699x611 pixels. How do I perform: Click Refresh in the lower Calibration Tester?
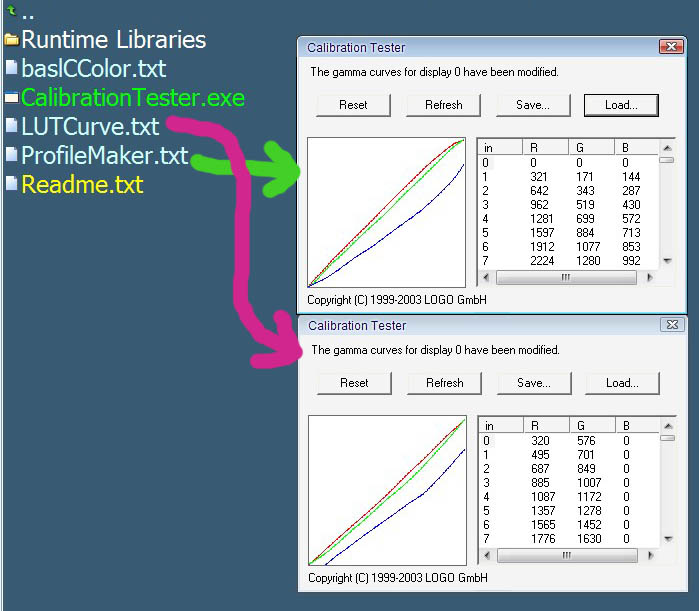click(444, 383)
